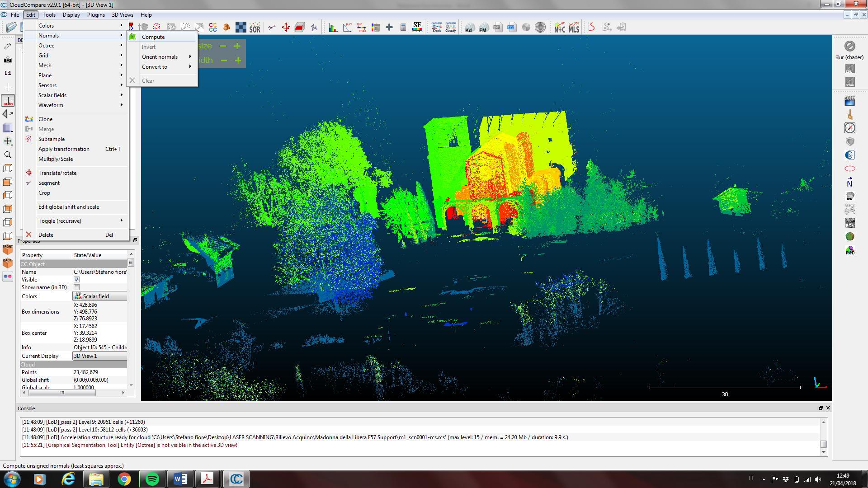Click the Kd plugin toolbar icon
This screenshot has height=488, width=868.
click(x=469, y=28)
